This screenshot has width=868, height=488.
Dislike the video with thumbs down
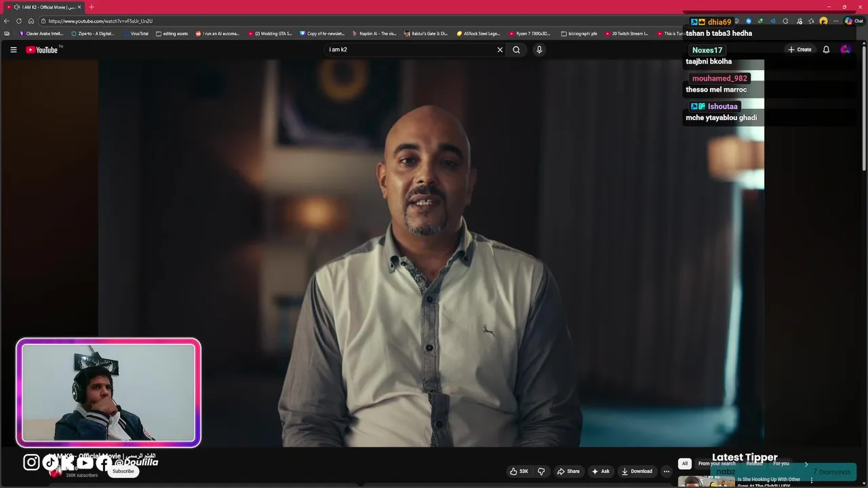541,471
